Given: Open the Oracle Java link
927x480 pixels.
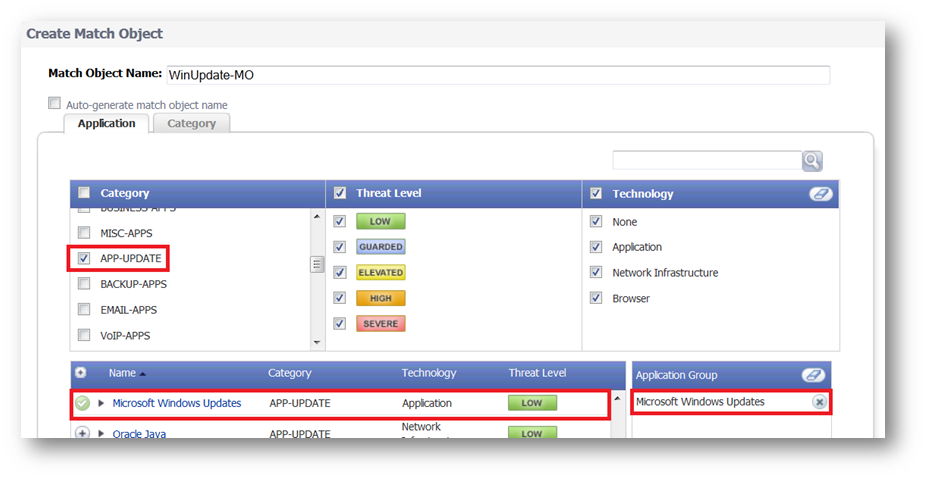Looking at the screenshot, I should click(x=139, y=434).
